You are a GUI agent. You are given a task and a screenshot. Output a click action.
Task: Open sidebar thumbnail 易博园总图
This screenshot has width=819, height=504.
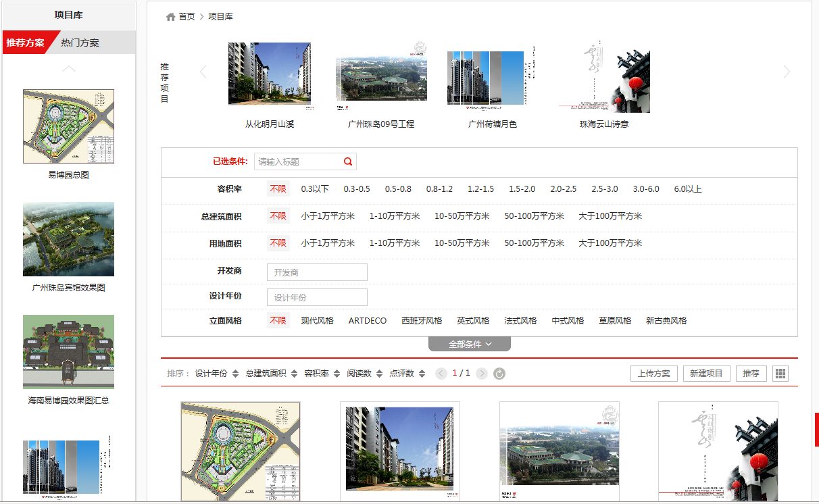(x=68, y=126)
